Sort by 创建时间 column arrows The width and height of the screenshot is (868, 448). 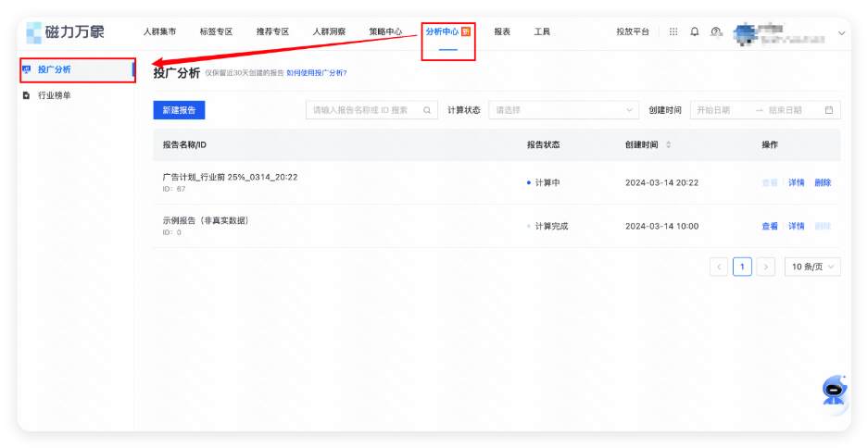pos(668,145)
